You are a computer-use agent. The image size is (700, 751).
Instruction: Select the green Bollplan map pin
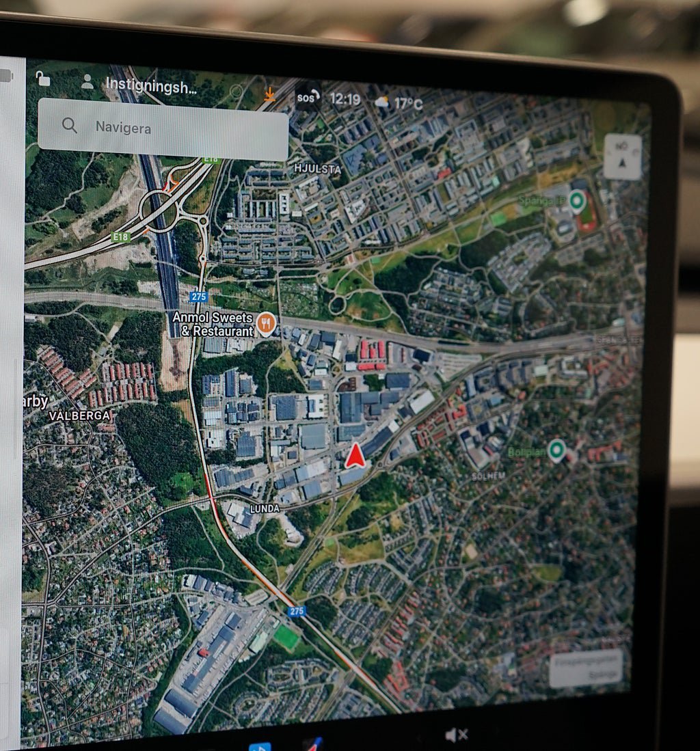click(556, 449)
